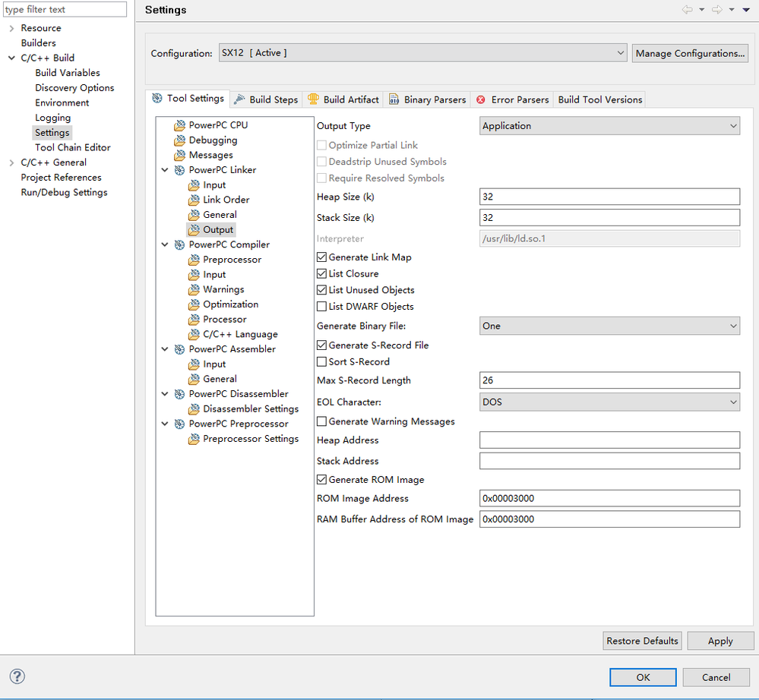759x700 pixels.
Task: Select Tool Chain Editor in tree
Action: tap(73, 147)
